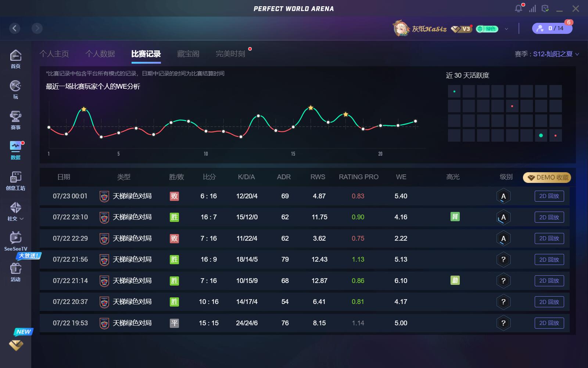Click highlight badge on 07/22 23:10 row
588x368 pixels.
coord(455,217)
